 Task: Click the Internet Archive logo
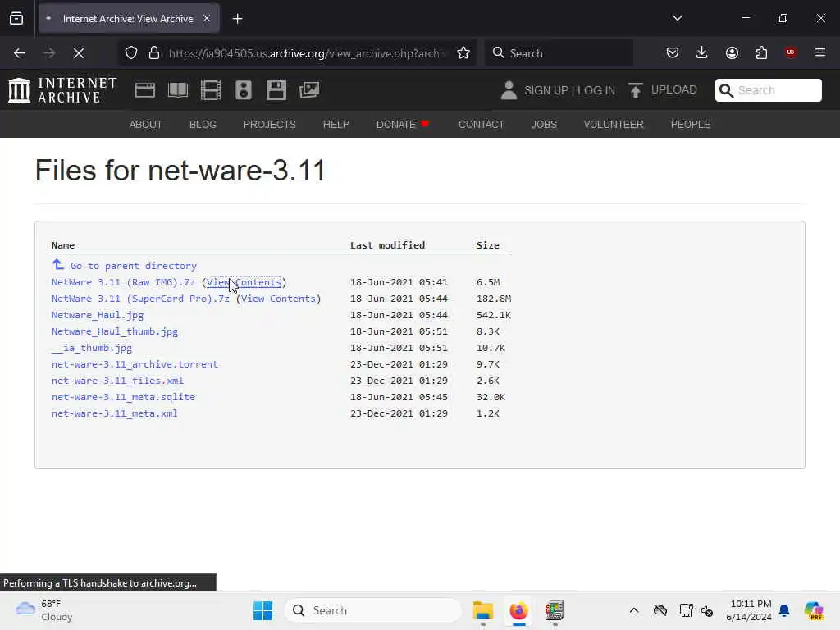click(x=62, y=90)
